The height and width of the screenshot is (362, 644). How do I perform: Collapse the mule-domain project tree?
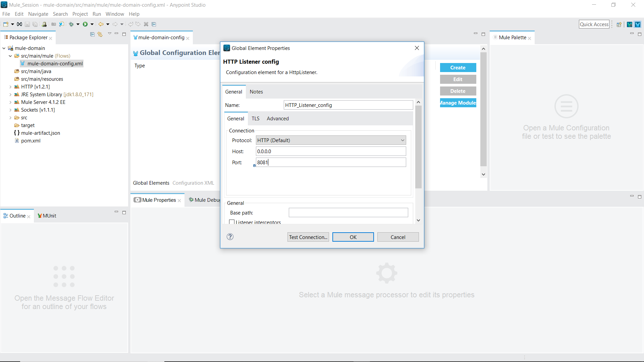point(4,48)
